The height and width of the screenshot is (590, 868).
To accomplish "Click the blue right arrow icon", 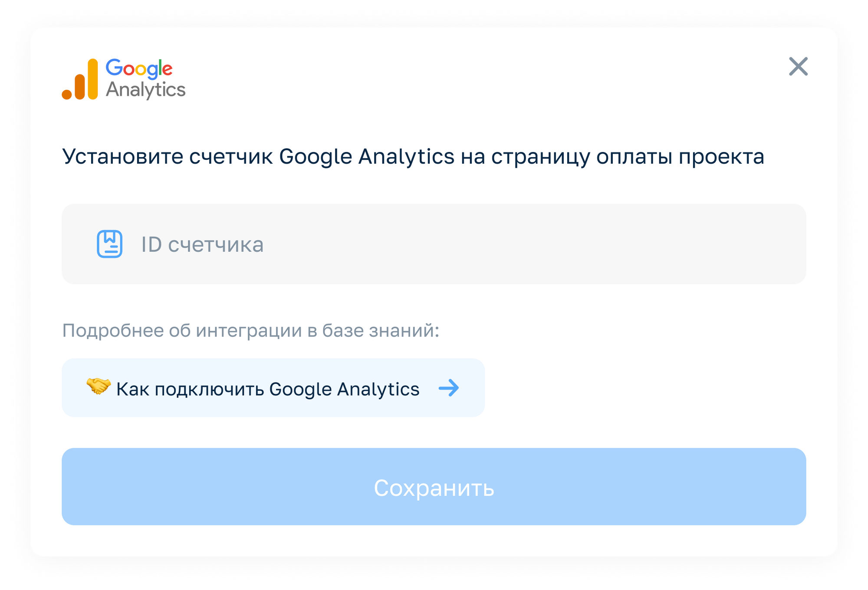I will point(449,388).
